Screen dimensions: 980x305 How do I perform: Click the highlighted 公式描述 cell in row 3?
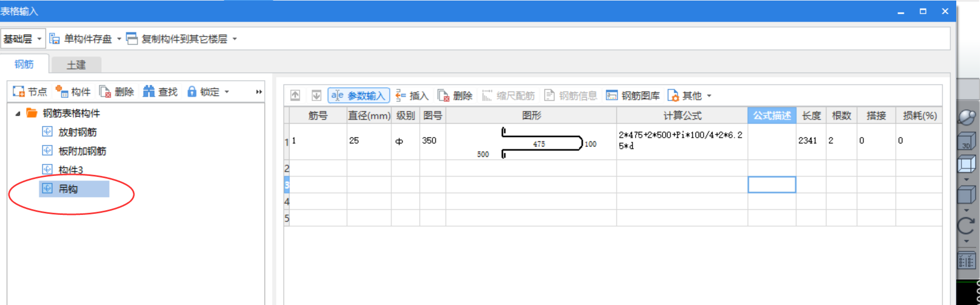click(772, 185)
